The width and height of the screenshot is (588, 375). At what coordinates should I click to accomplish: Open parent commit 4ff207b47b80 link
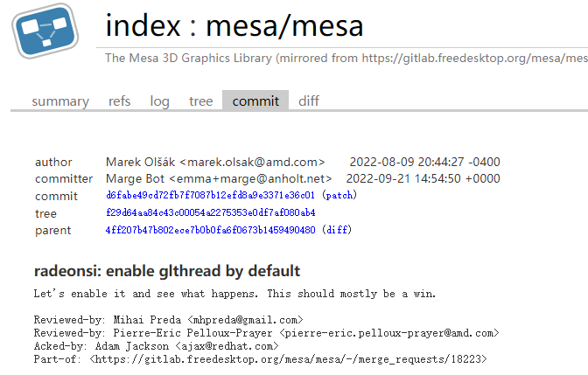210,230
